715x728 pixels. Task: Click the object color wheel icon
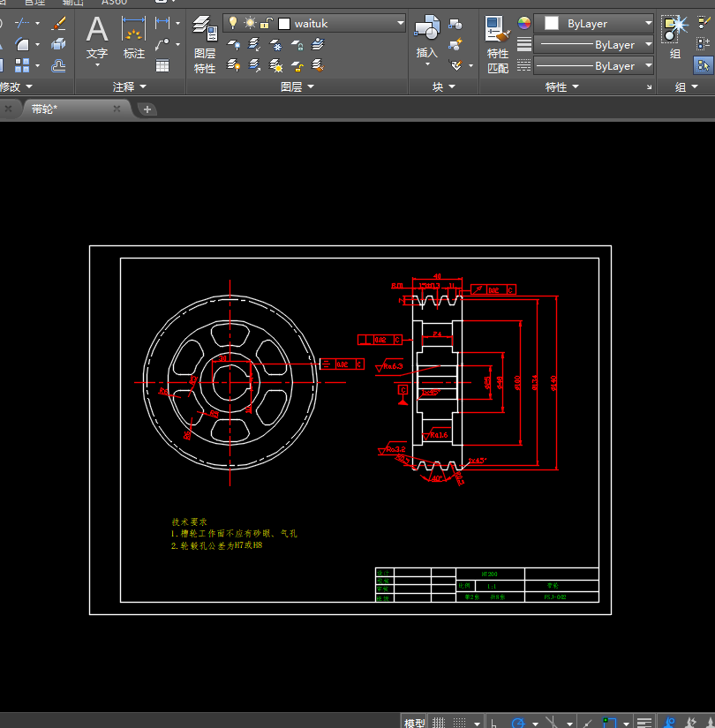(524, 23)
